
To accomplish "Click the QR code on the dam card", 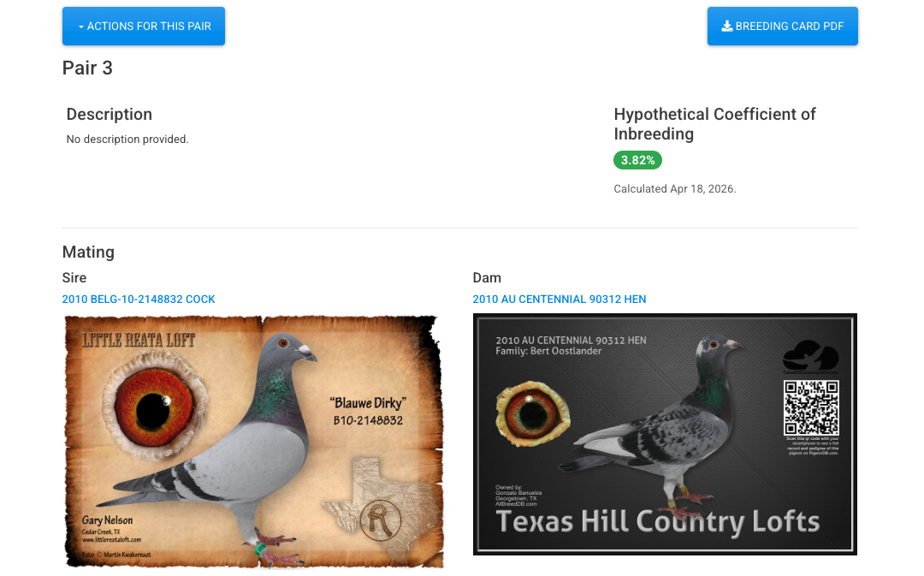I will [811, 407].
